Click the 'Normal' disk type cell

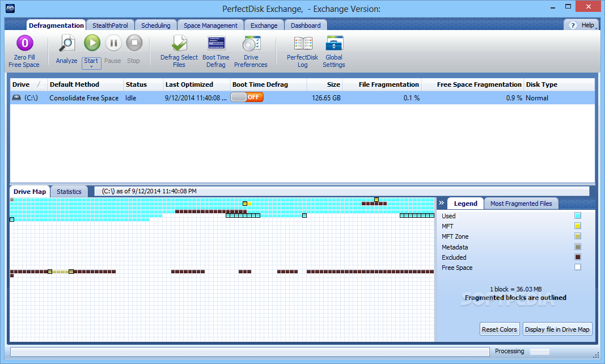tap(537, 98)
